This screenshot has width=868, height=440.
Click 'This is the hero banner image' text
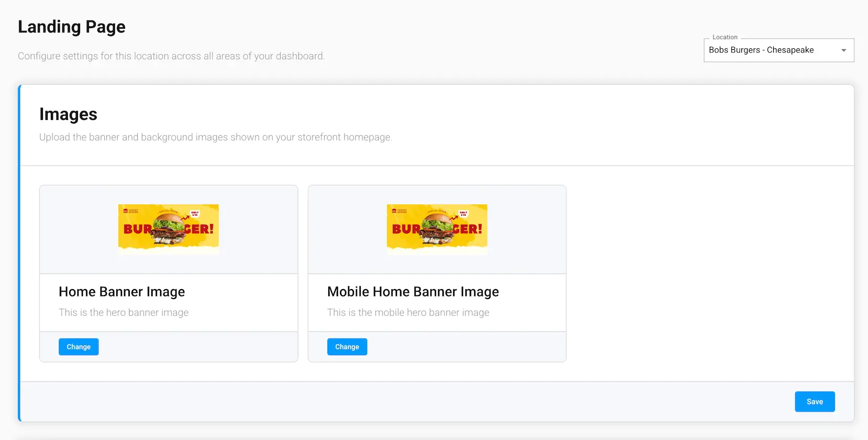click(x=124, y=313)
